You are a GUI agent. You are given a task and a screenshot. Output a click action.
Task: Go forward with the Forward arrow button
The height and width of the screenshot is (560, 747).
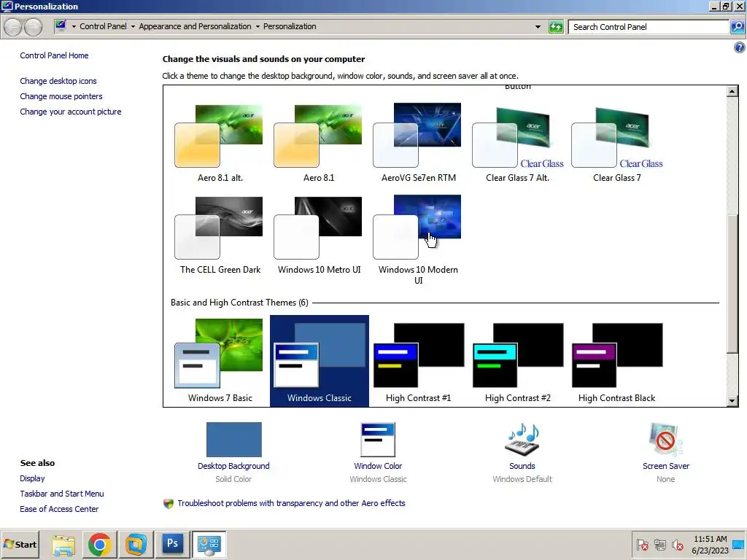click(33, 27)
